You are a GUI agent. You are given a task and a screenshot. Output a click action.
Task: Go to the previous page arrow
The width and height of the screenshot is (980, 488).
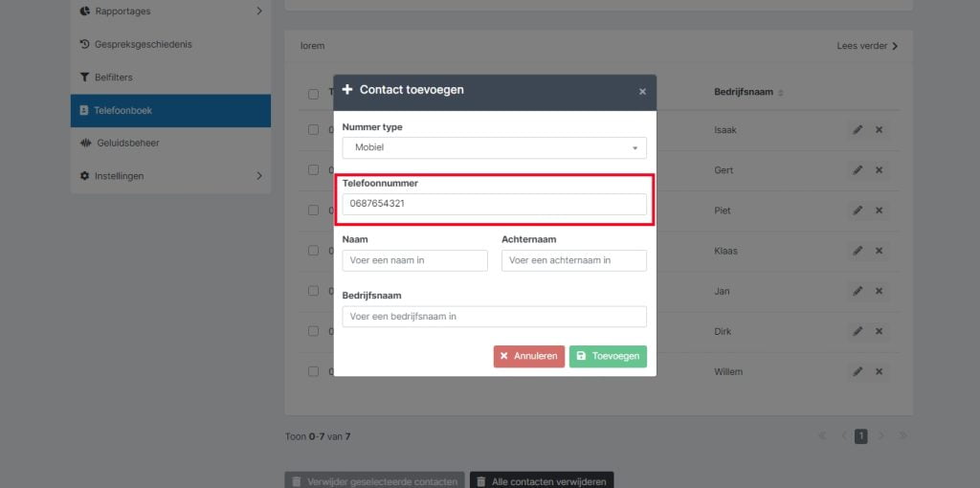point(843,436)
